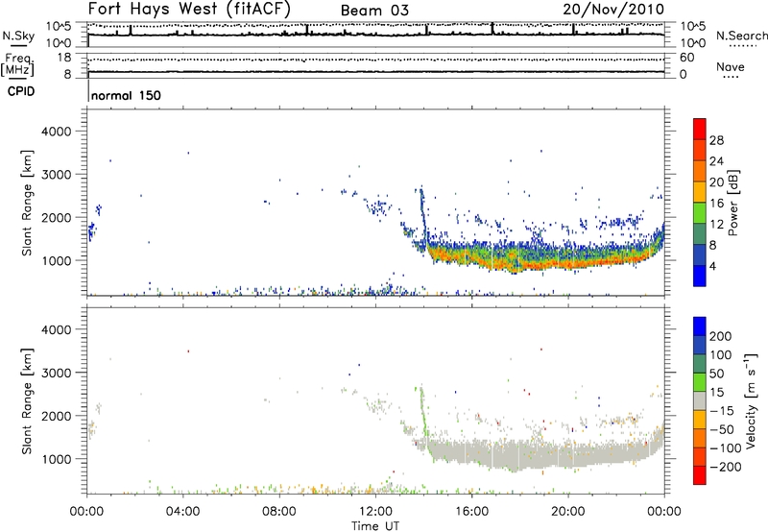Image resolution: width=768 pixels, height=532 pixels.
Task: Click the '3000' tick on the velocity panel
Action: pyautogui.click(x=57, y=373)
